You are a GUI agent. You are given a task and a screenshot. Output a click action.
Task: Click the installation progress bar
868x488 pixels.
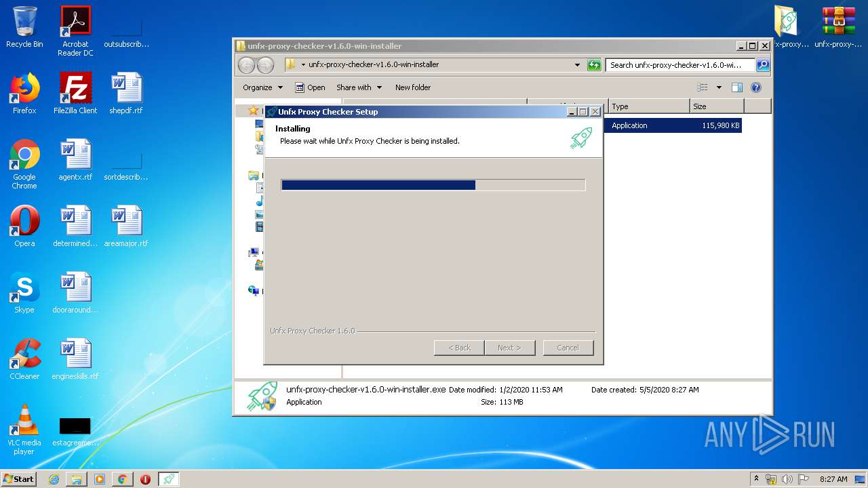pos(433,185)
